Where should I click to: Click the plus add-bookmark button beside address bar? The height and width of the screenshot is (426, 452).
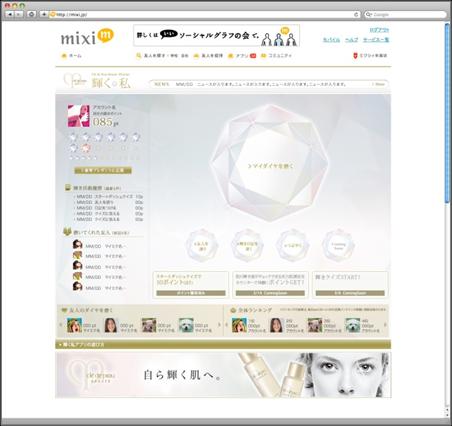pos(44,14)
